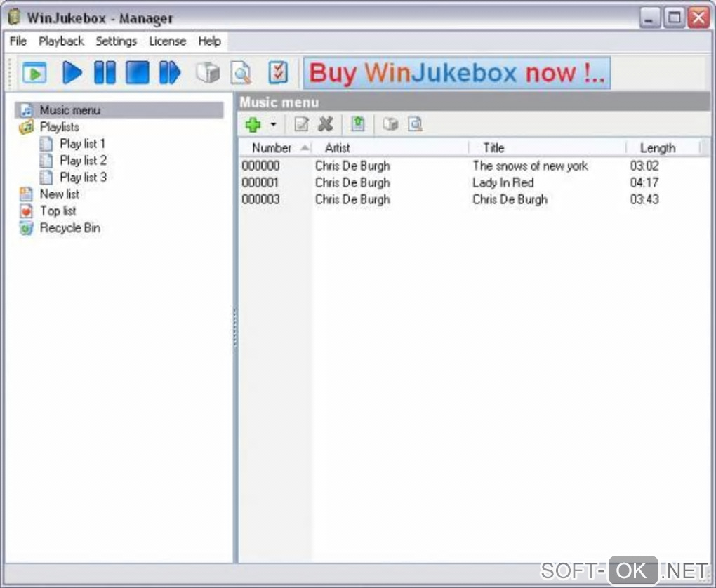Click the New list document icon
The width and height of the screenshot is (716, 588).
coord(26,194)
